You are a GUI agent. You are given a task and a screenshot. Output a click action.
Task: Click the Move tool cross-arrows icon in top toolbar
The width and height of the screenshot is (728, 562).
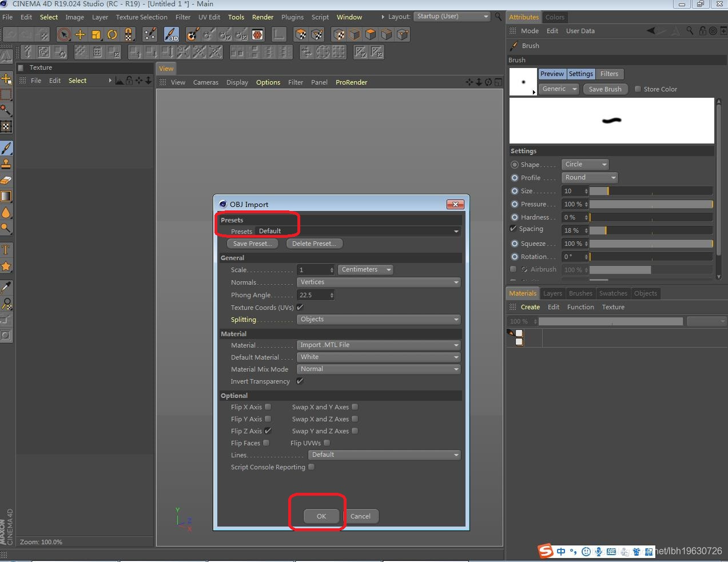(x=80, y=35)
